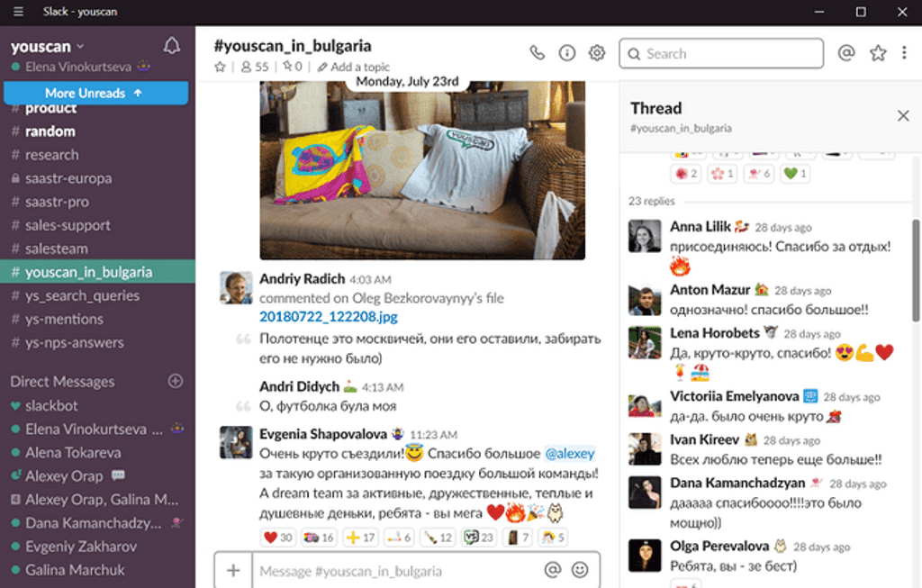Select youscan_in_bulgaria channel in sidebar
The image size is (922, 588).
tap(97, 272)
